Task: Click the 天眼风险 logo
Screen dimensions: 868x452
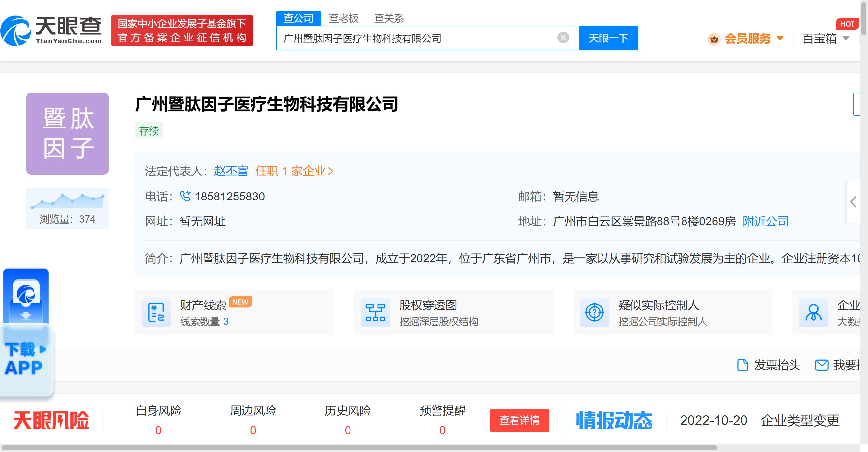Action: (x=51, y=420)
